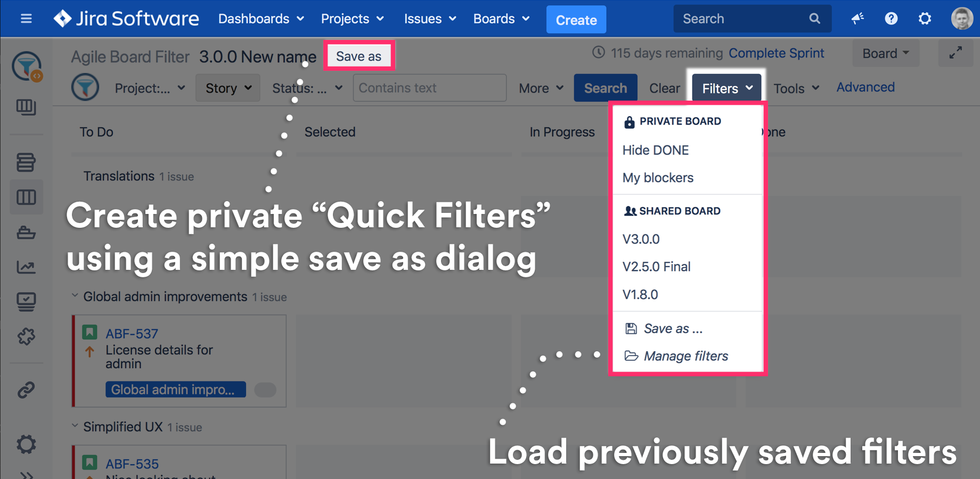980x479 pixels.
Task: Expand the Boards menu in the top bar
Action: click(x=501, y=19)
